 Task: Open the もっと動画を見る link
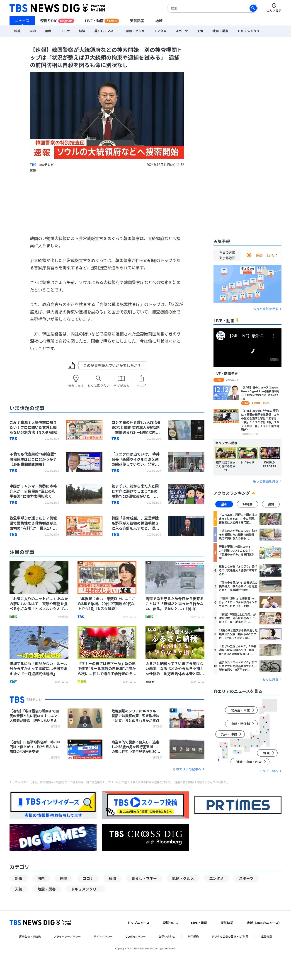267,481
